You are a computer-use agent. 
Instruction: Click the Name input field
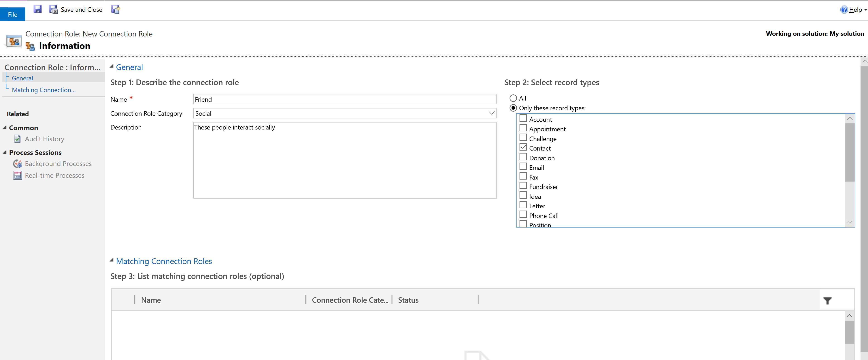pyautogui.click(x=344, y=100)
